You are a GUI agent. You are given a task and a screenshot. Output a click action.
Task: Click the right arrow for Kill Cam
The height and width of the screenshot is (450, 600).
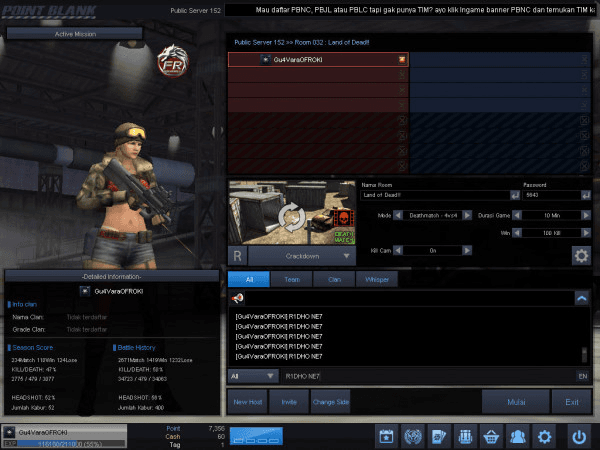pyautogui.click(x=467, y=250)
